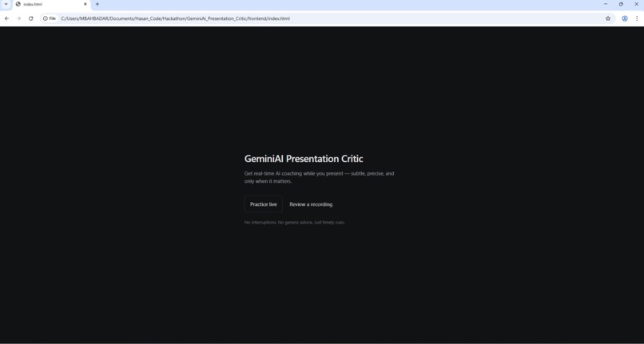The image size is (644, 344).
Task: Click the 'No interruptions. No generic advice' text
Action: click(x=295, y=223)
